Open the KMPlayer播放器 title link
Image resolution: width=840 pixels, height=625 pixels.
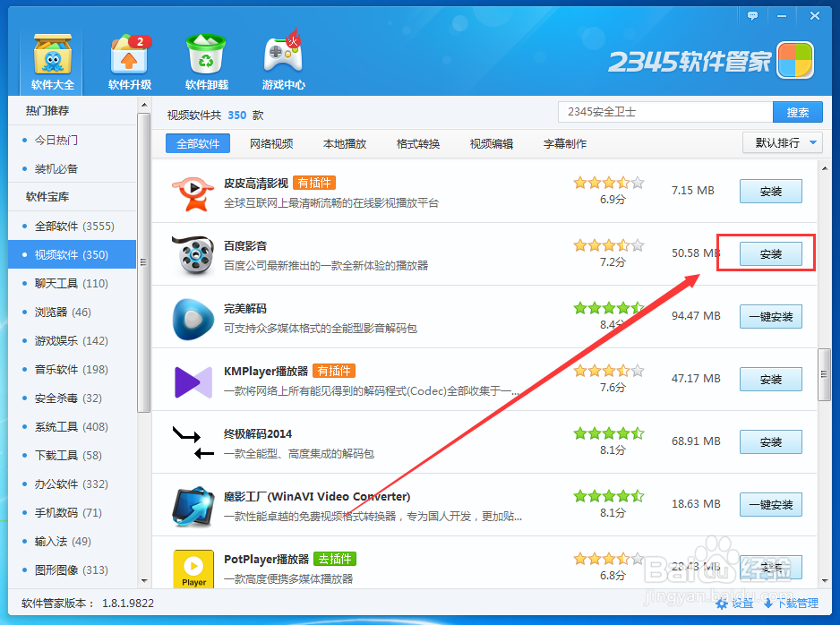click(x=266, y=371)
